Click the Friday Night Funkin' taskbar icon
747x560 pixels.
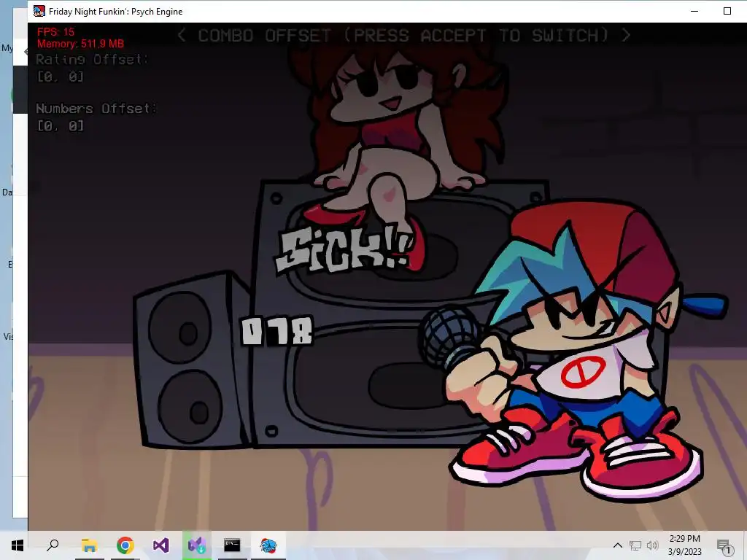tap(268, 545)
